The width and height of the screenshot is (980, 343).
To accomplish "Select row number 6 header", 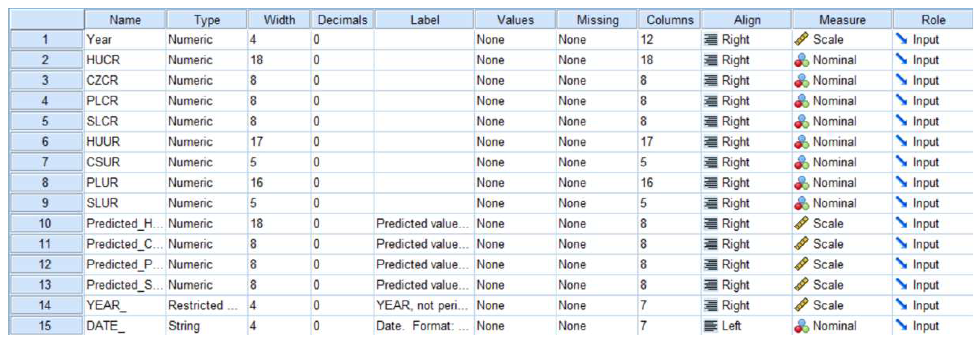I will click(x=45, y=141).
